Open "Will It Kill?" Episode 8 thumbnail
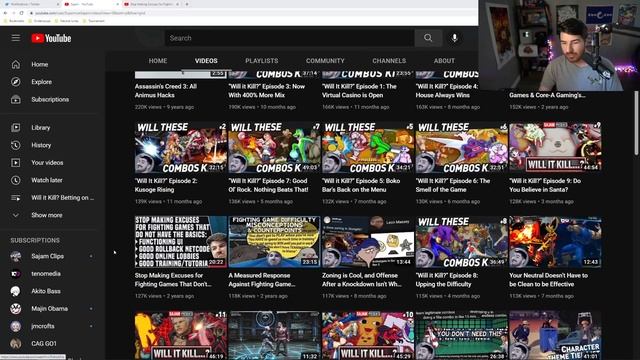Image resolution: width=640 pixels, height=360 pixels. [462, 242]
